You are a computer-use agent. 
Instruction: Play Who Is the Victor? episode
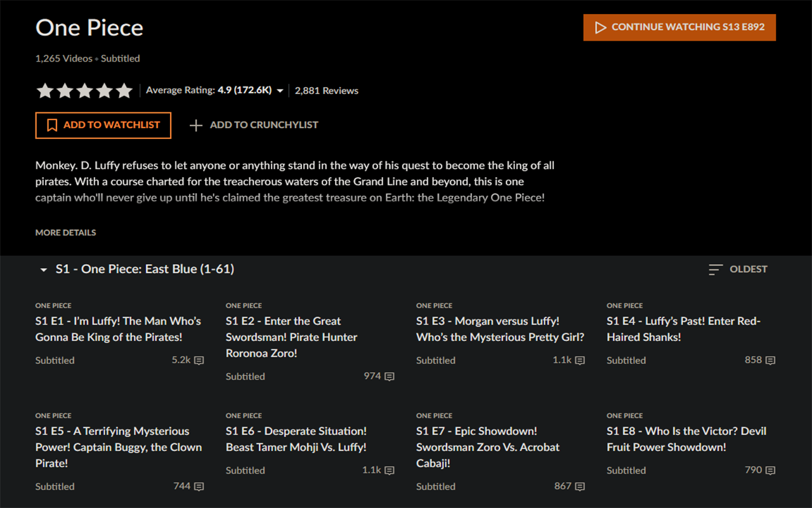click(x=686, y=439)
